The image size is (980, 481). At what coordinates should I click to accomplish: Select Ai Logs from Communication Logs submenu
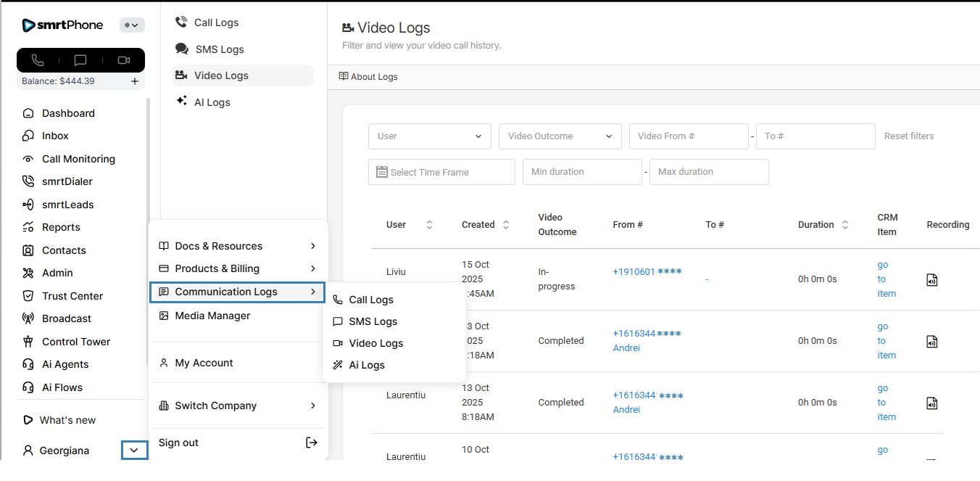tap(367, 365)
